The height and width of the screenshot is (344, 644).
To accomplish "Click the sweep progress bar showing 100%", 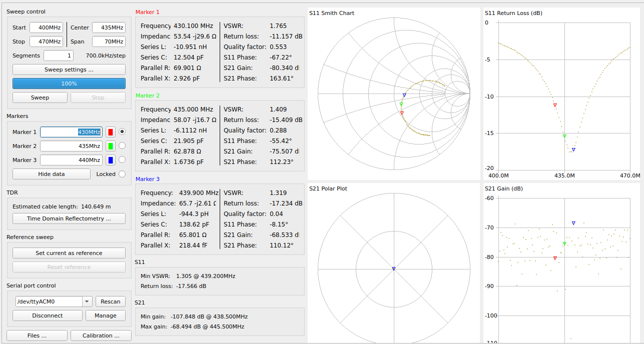I will (69, 83).
